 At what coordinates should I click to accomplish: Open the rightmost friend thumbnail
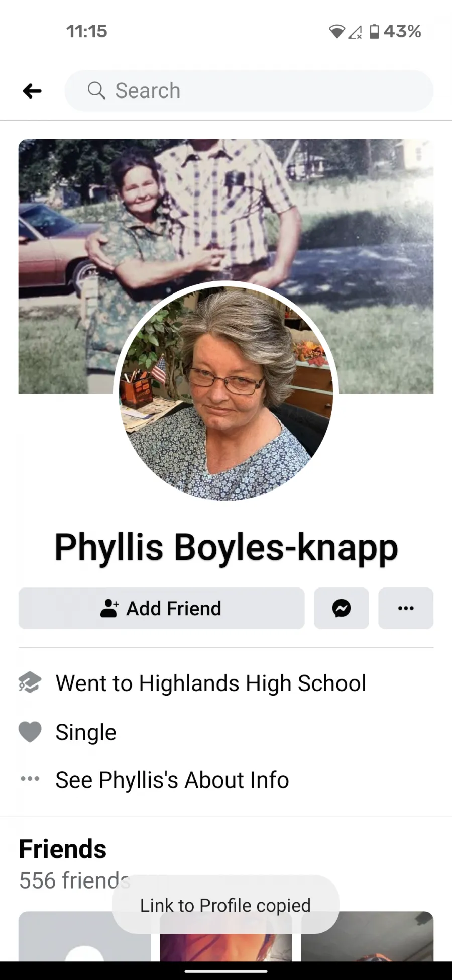click(367, 936)
